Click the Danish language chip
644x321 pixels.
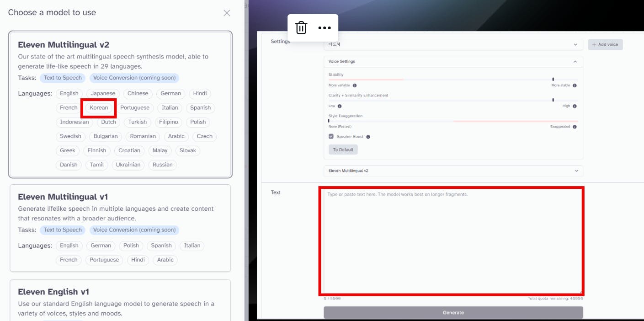69,165
